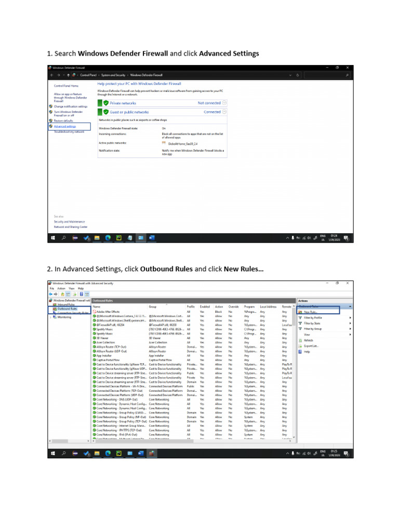The image size is (399, 532).
Task: Click the 'Restore defaults' link
Action: (x=63, y=121)
